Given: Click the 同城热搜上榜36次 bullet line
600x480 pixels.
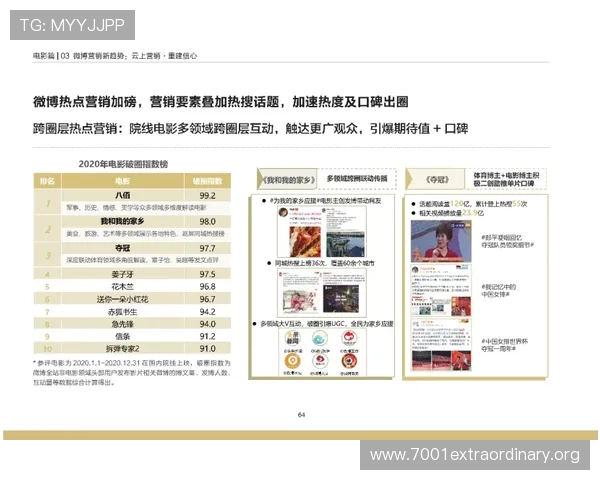Looking at the screenshot, I should point(321,263).
